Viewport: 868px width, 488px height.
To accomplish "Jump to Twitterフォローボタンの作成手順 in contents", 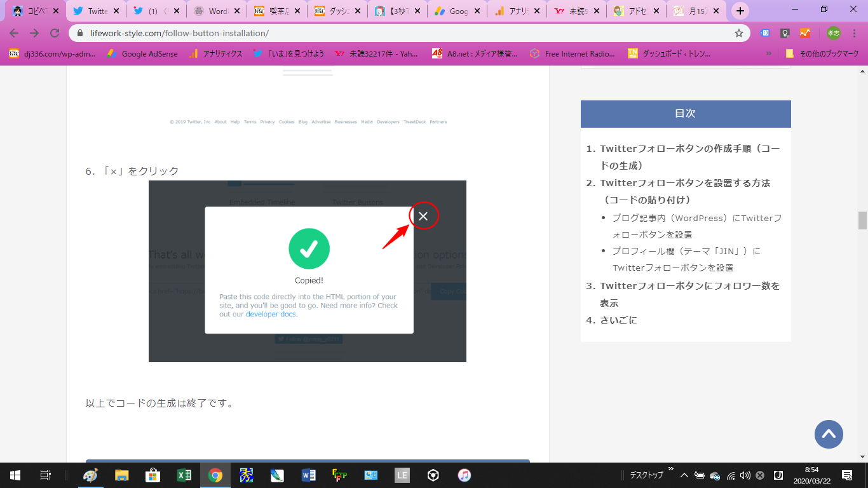I will [690, 157].
